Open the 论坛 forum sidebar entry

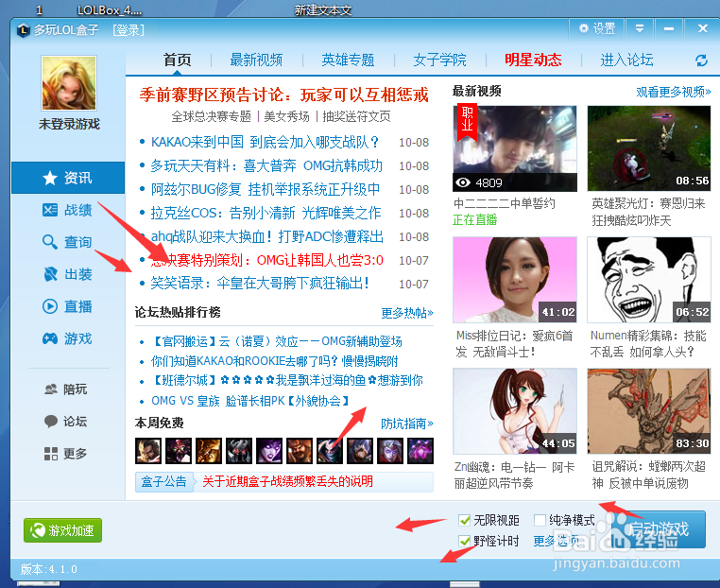[x=66, y=422]
